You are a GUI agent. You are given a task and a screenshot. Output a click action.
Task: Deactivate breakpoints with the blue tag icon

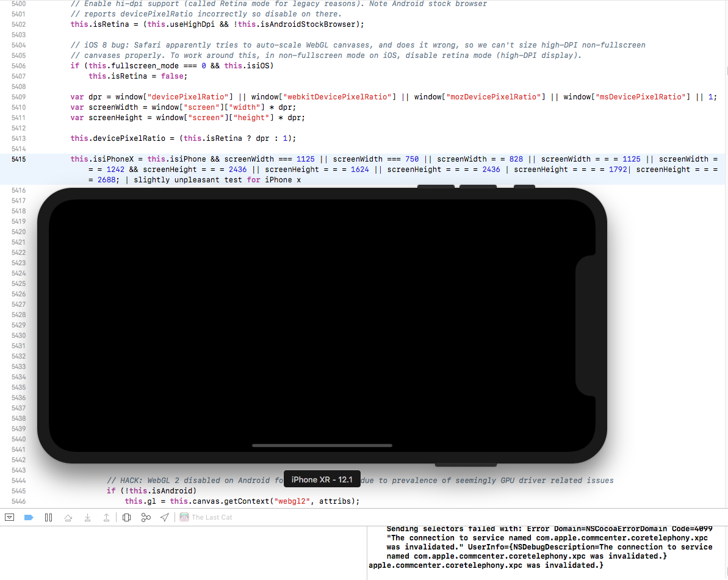tap(29, 517)
